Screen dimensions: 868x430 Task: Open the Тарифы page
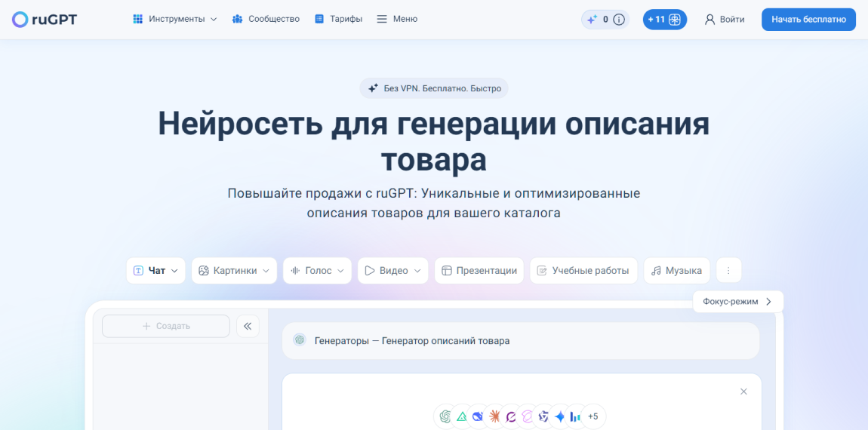(338, 19)
